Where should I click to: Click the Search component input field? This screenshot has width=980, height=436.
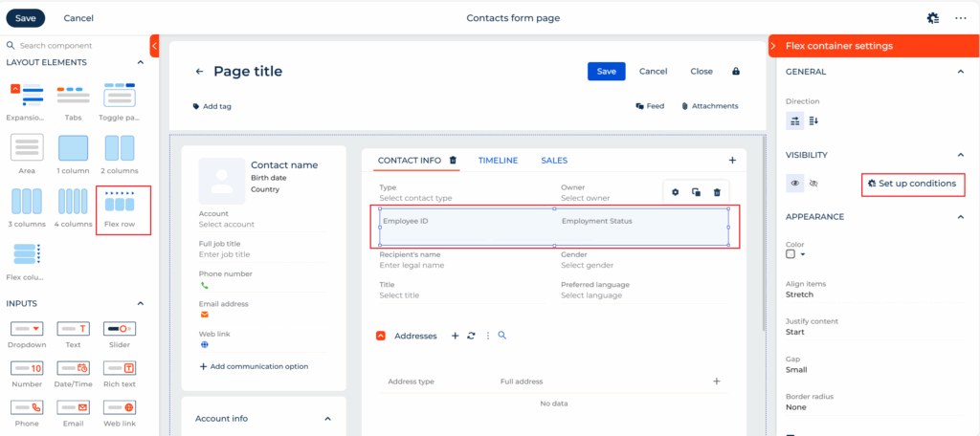77,45
